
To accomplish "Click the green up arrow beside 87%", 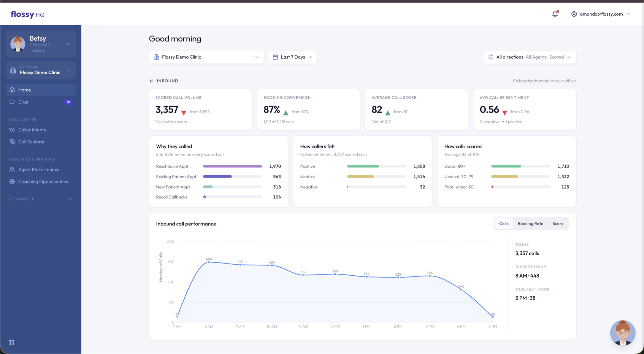I will (286, 113).
